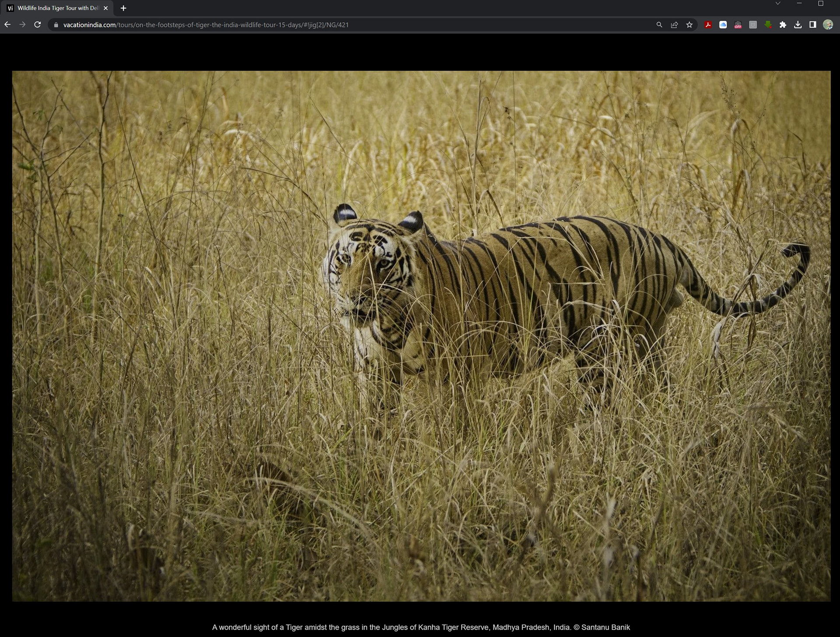Open the green download arrow extension
Screen dimensions: 840x637
tap(768, 25)
